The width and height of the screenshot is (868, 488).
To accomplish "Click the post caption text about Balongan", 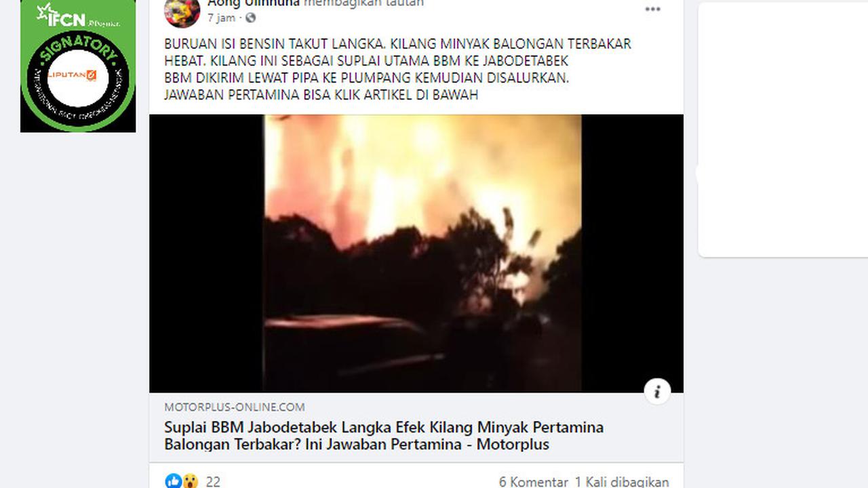I will 397,70.
